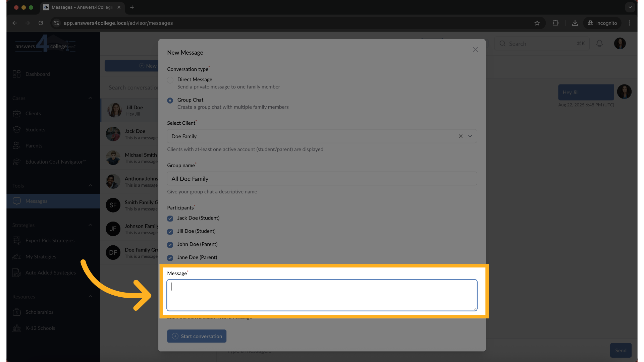Open Education Cost Navigator in sidebar
The width and height of the screenshot is (644, 362).
56,162
